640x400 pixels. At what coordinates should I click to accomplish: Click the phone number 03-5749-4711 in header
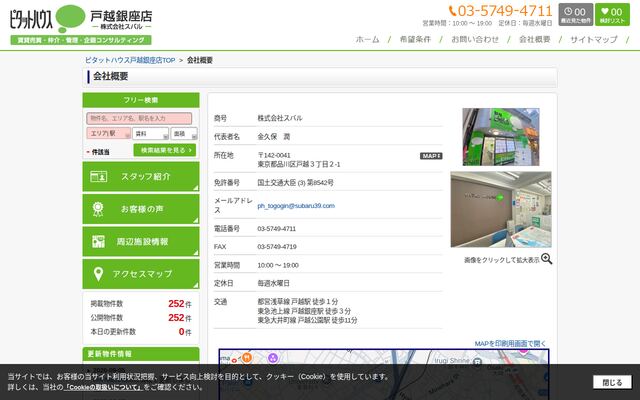[x=500, y=11]
